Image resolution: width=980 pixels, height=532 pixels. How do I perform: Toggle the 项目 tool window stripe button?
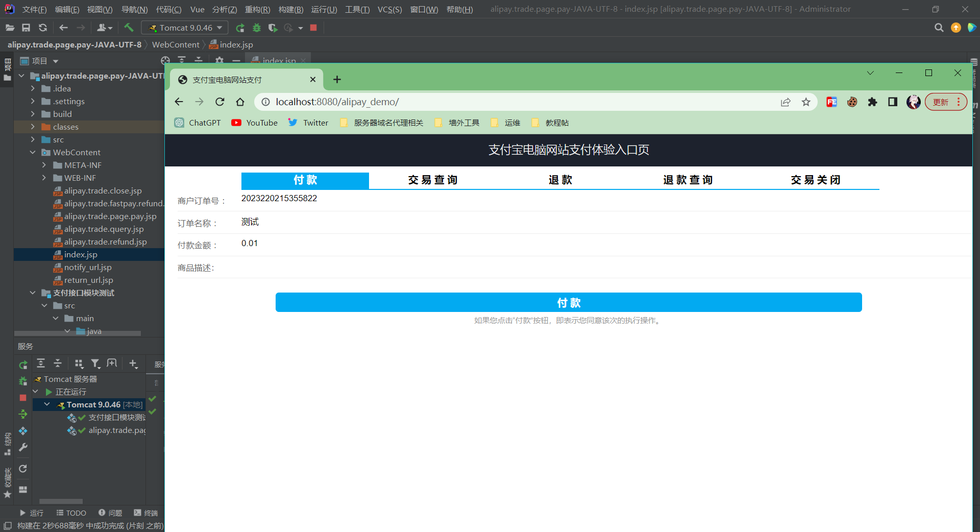tap(7, 70)
